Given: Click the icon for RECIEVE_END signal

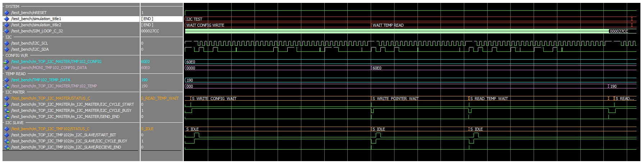Looking at the screenshot, I should pos(6,147).
